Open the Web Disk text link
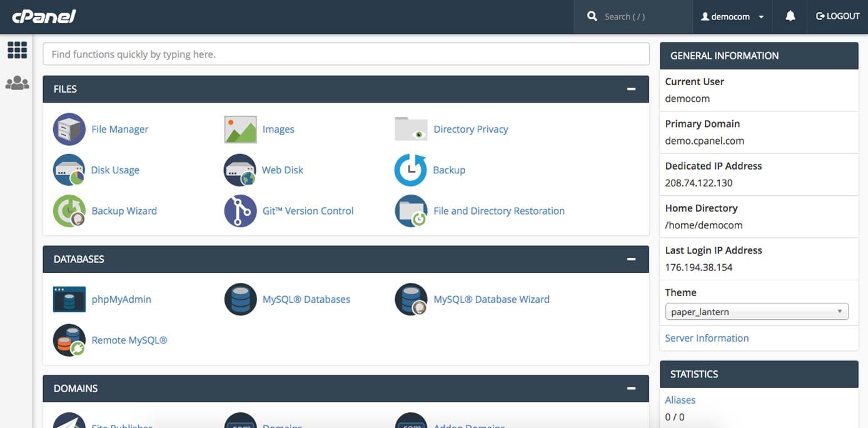Viewport: 868px width, 428px height. tap(283, 170)
